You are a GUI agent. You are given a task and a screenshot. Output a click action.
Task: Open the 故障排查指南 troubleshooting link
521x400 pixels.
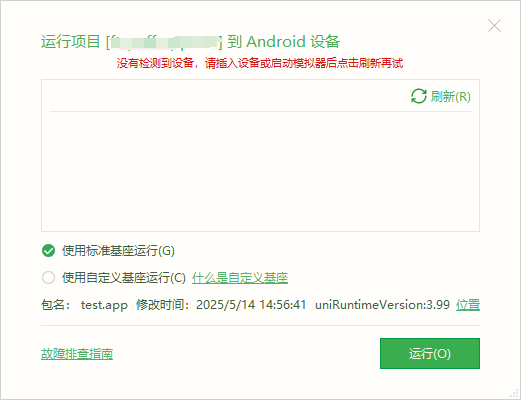77,354
